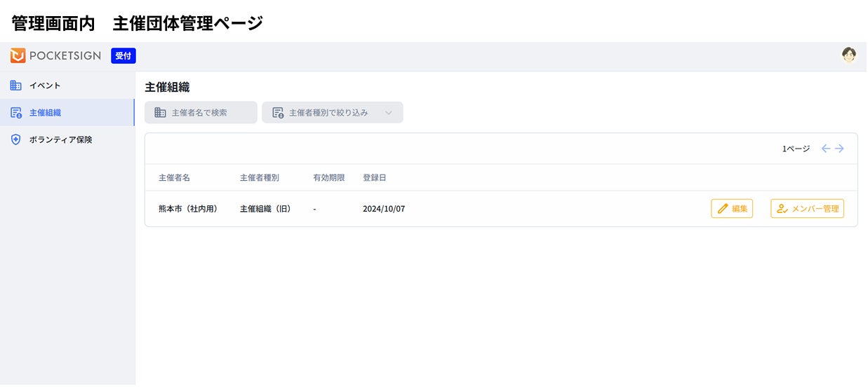Select 主催組織 in the sidebar
Viewport: 868px width, 389px height.
67,112
